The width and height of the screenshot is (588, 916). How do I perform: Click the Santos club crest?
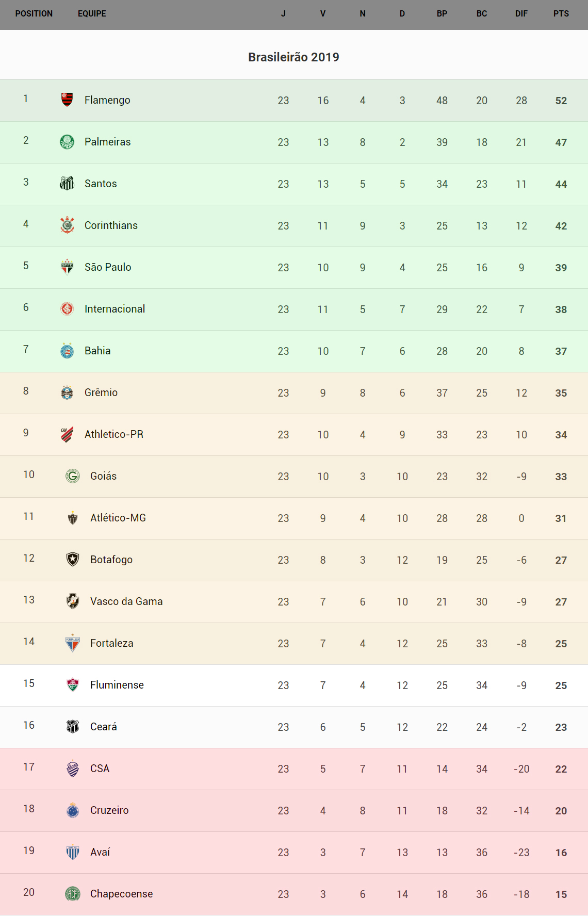click(67, 183)
